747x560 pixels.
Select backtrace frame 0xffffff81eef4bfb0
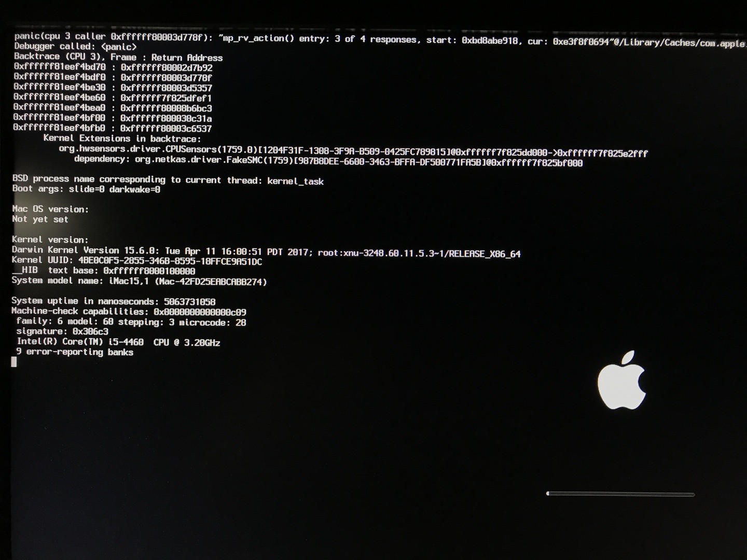(112, 128)
